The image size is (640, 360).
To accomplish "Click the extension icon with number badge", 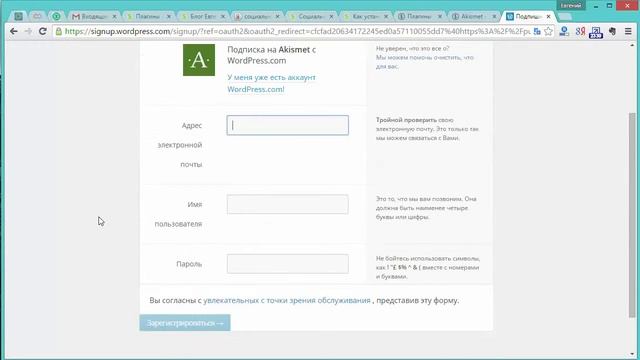I will [596, 32].
